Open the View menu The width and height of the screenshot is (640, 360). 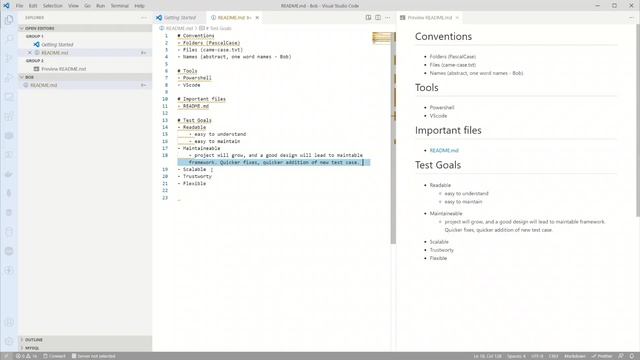73,6
